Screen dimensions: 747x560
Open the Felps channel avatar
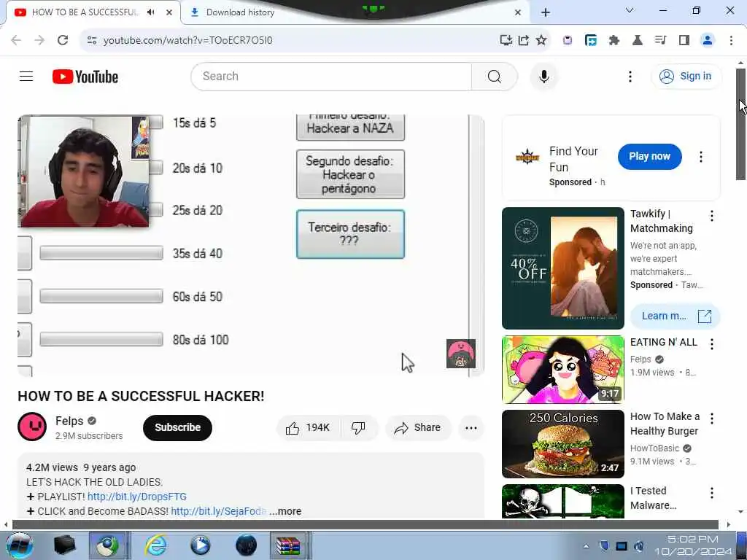(32, 427)
